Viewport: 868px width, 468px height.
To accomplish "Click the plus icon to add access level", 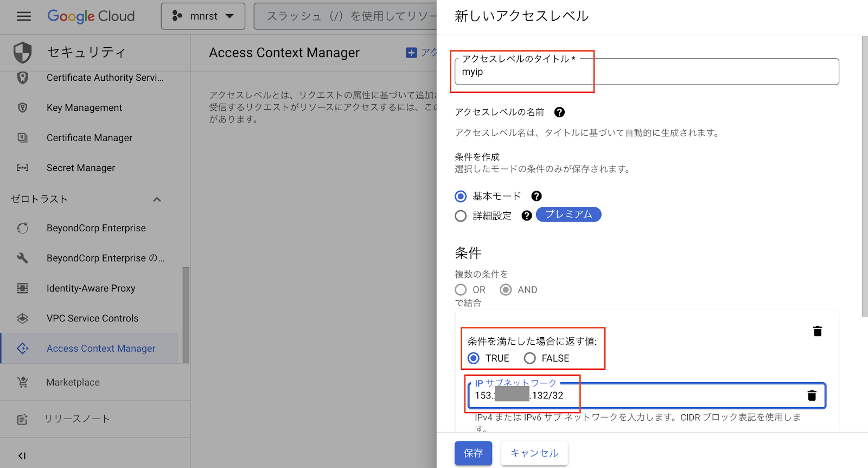I will click(411, 53).
